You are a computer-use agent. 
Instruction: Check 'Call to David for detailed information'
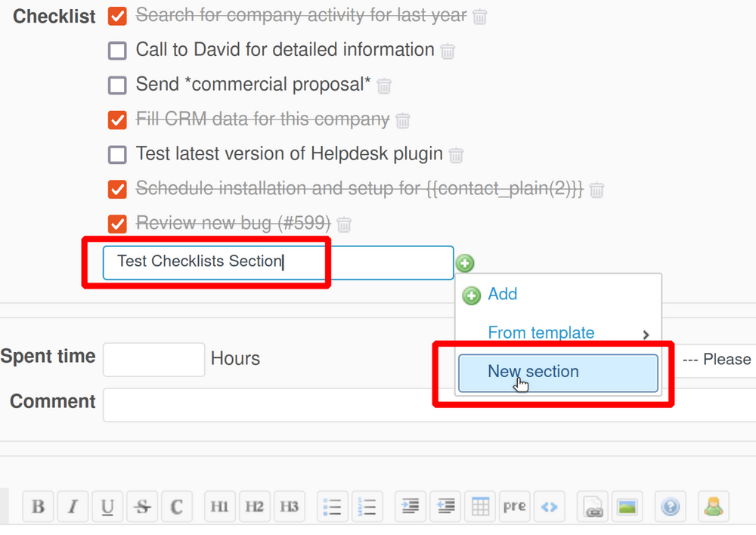point(117,50)
